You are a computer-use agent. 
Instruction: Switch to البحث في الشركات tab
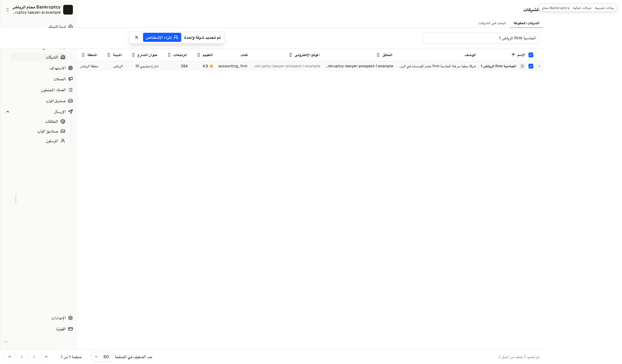[492, 23]
